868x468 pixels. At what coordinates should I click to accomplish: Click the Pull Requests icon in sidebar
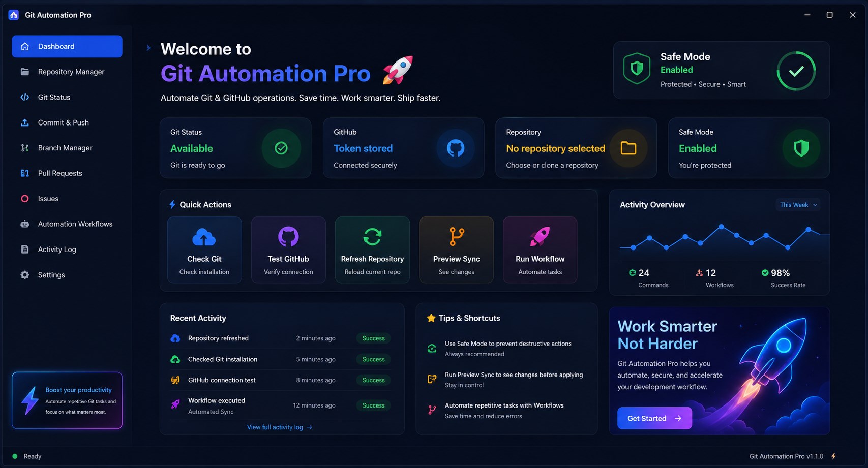click(24, 173)
